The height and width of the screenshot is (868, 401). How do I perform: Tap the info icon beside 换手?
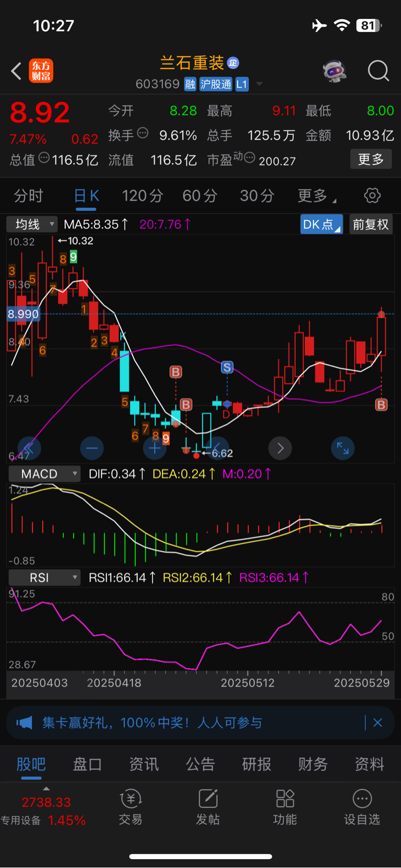[x=143, y=133]
